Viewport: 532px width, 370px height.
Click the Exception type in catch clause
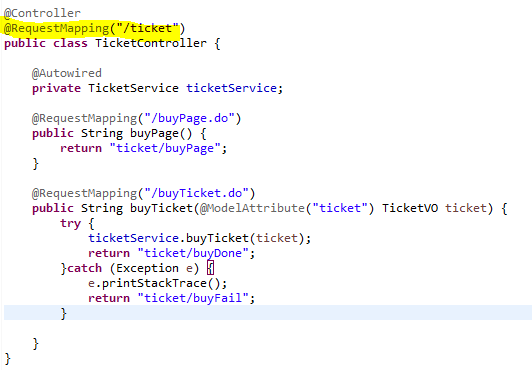pos(147,268)
